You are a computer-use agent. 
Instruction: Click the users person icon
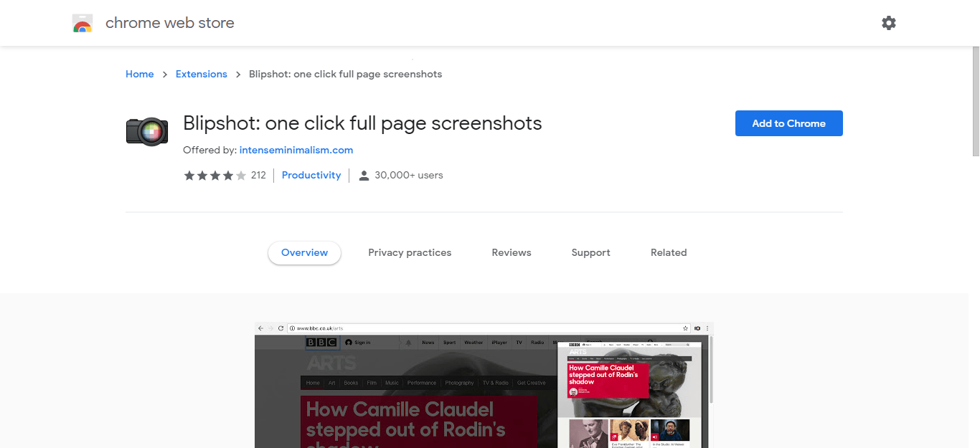pyautogui.click(x=364, y=176)
